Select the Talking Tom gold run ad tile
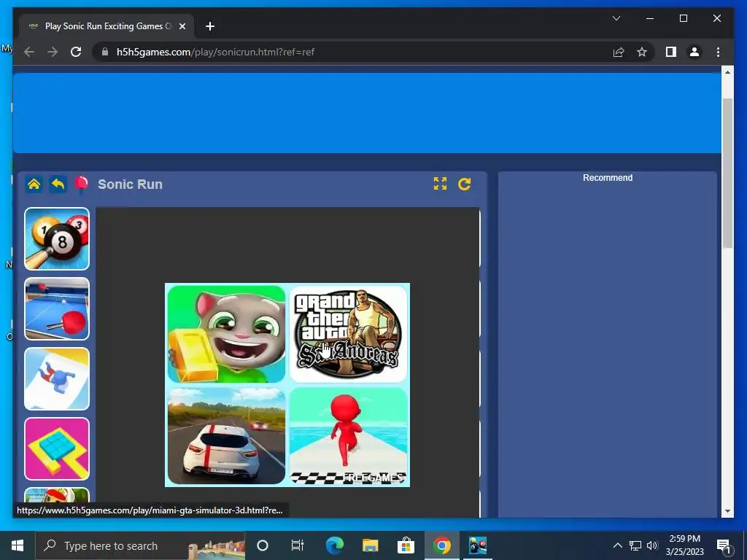Image resolution: width=747 pixels, height=560 pixels. [x=226, y=334]
